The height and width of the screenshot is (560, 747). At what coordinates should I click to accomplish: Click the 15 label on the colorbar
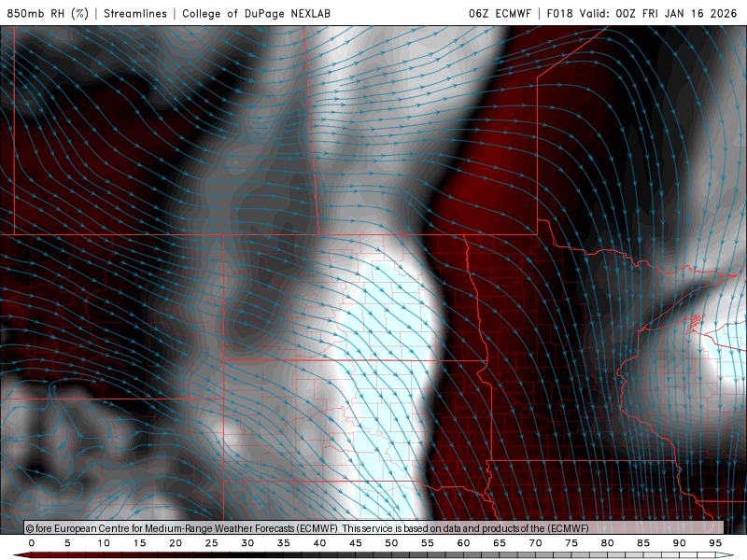pos(139,543)
